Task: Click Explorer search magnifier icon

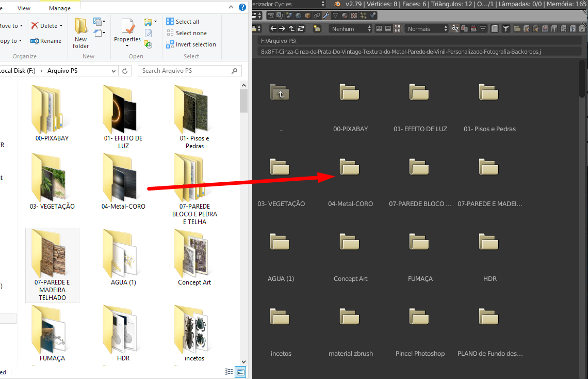Action: tap(234, 71)
